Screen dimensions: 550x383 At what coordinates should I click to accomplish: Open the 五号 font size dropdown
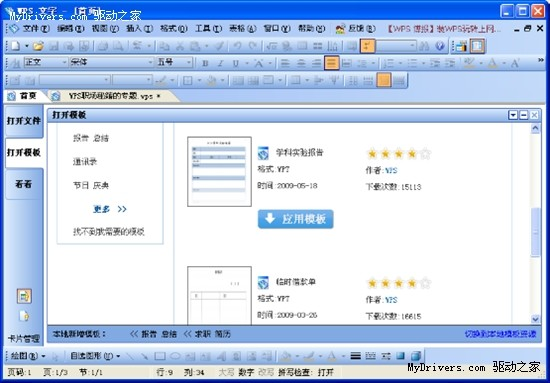[189, 62]
